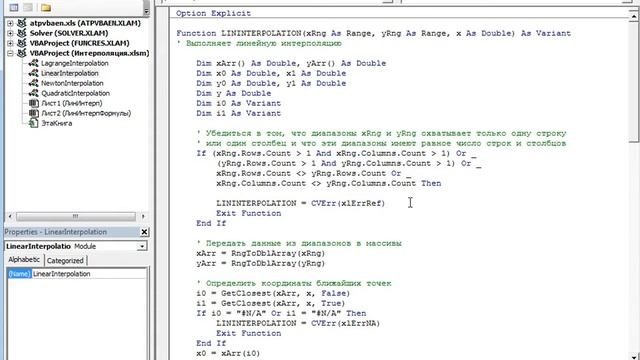Click the Function LININTERPOLATION declaration line
Image resolution: width=640 pixels, height=360 pixels.
pyautogui.click(x=373, y=33)
